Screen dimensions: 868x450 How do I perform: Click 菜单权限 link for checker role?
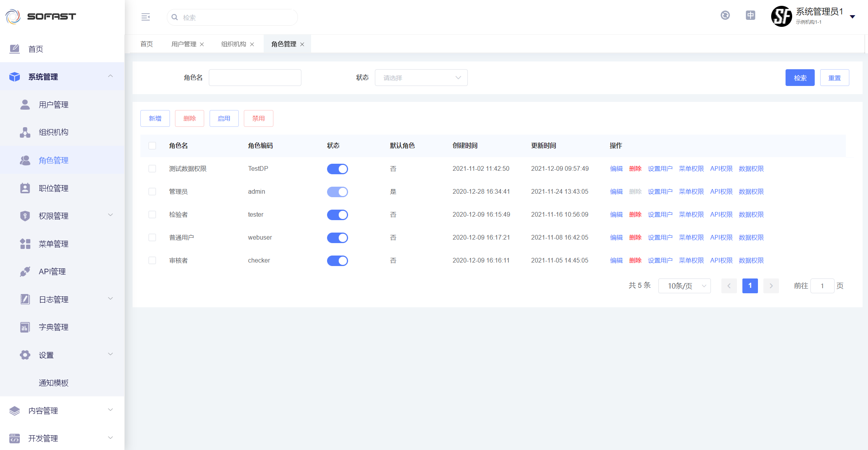[x=691, y=261]
